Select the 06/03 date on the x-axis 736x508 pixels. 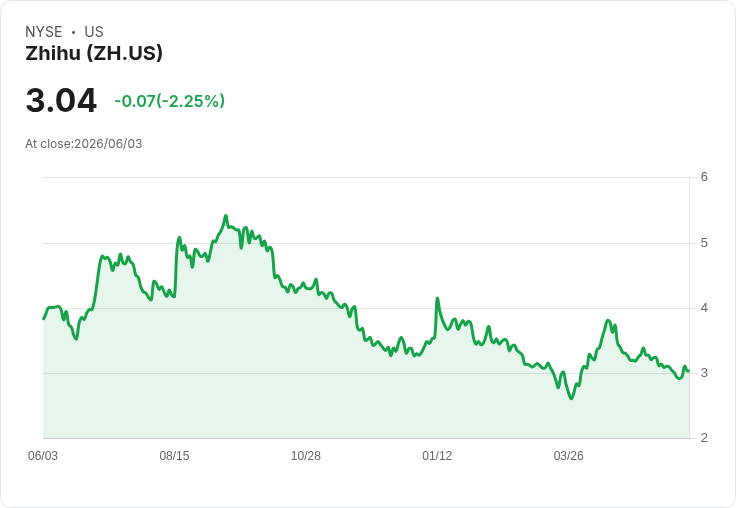click(43, 455)
